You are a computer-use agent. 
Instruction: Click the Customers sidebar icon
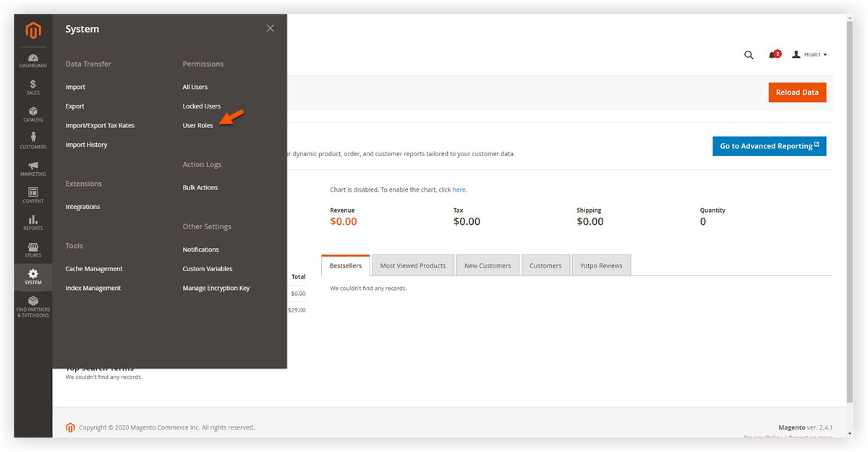click(x=33, y=142)
